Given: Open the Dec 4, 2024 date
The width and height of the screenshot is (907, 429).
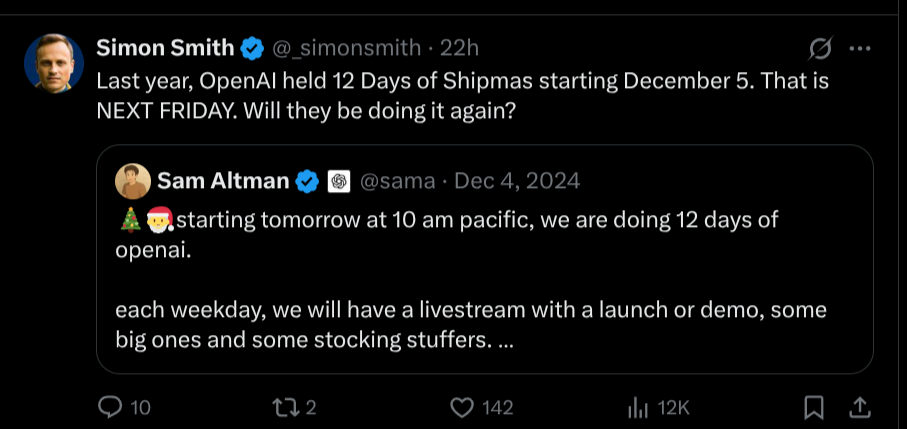Looking at the screenshot, I should point(517,181).
